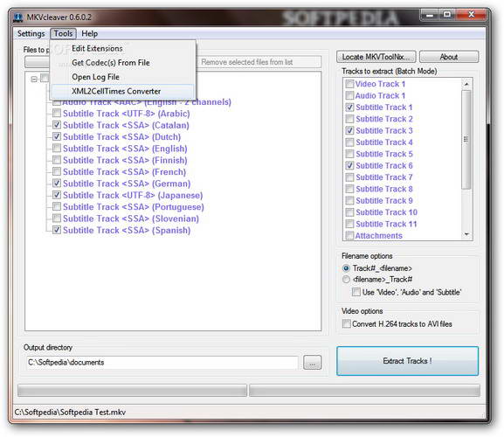Close the open Tools menu

pos(63,33)
